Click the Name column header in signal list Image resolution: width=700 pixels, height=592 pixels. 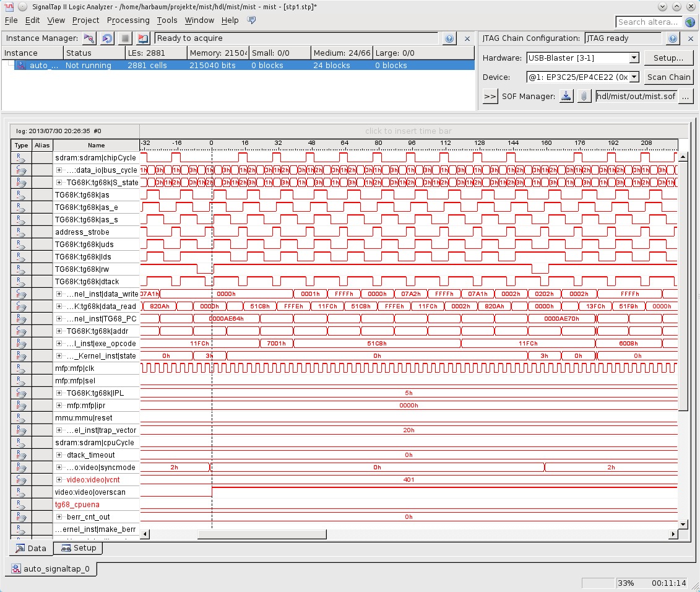(96, 145)
